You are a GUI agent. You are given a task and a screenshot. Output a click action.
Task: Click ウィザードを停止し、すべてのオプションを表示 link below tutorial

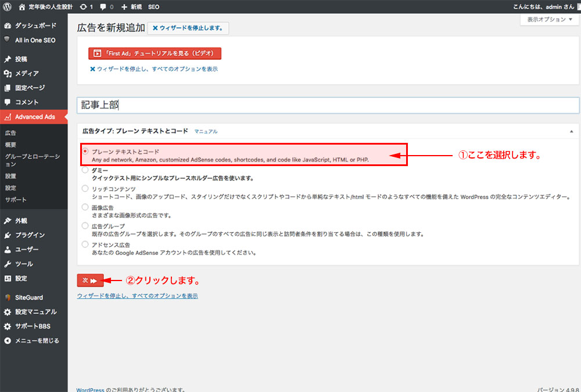(154, 69)
